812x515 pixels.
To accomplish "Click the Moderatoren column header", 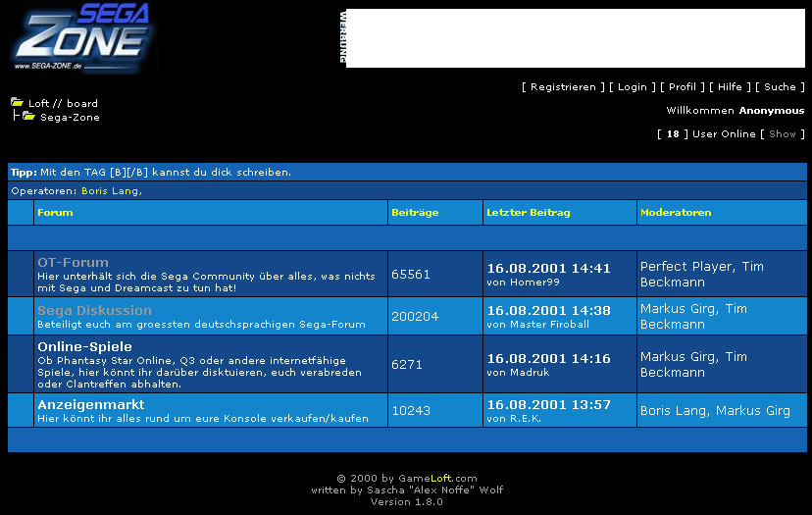I will [x=676, y=213].
